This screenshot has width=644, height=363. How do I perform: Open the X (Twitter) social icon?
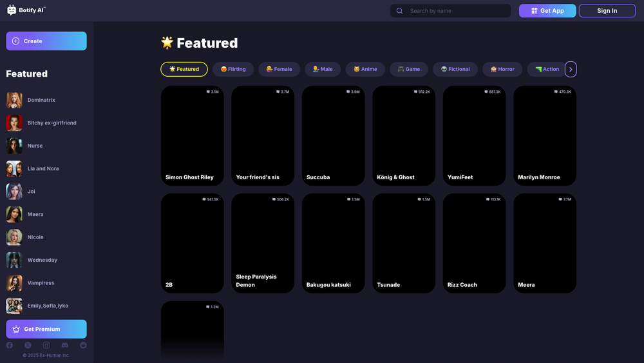click(28, 346)
